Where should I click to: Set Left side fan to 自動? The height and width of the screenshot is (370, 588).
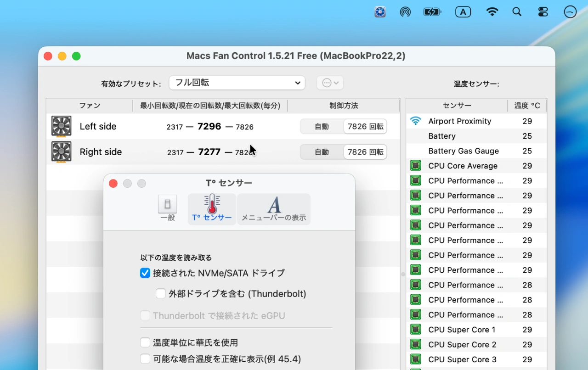point(322,127)
